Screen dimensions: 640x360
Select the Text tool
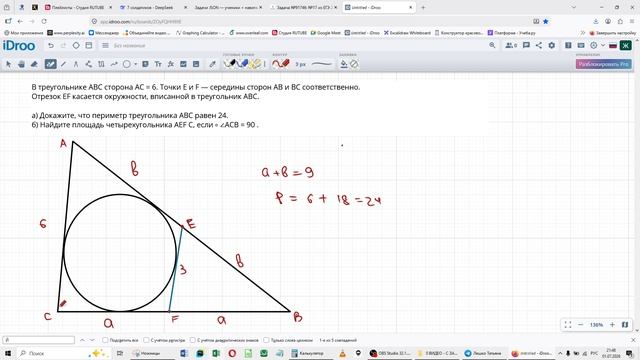point(158,64)
